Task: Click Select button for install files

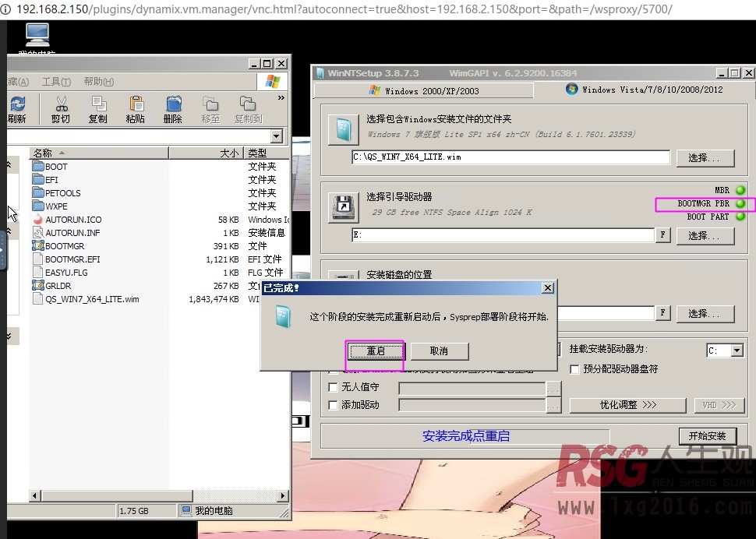Action: 705,158
